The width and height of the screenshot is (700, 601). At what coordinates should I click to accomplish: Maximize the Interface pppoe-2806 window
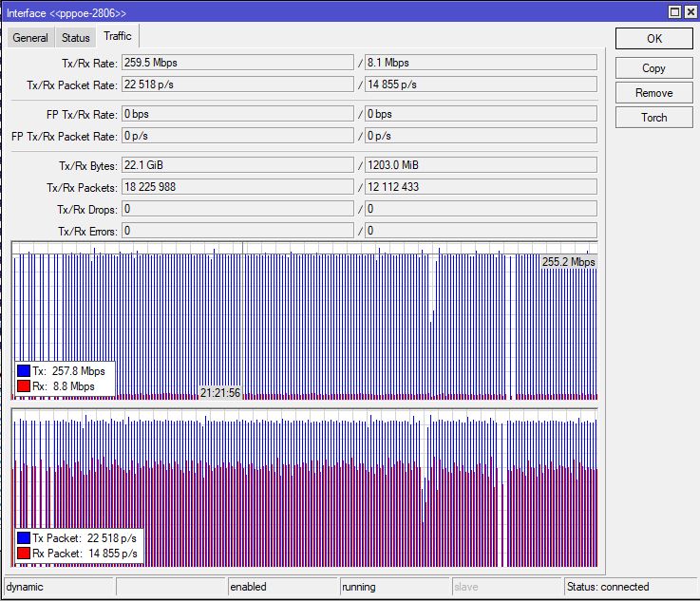pyautogui.click(x=674, y=12)
